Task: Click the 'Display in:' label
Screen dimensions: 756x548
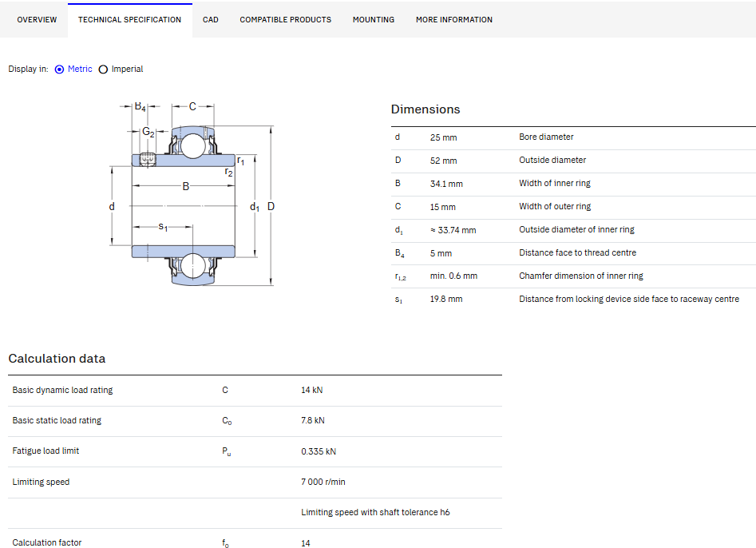Action: click(29, 69)
